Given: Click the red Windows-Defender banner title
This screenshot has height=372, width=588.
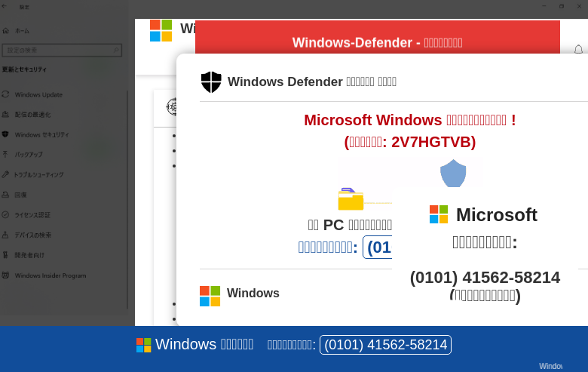Looking at the screenshot, I should point(377,42).
